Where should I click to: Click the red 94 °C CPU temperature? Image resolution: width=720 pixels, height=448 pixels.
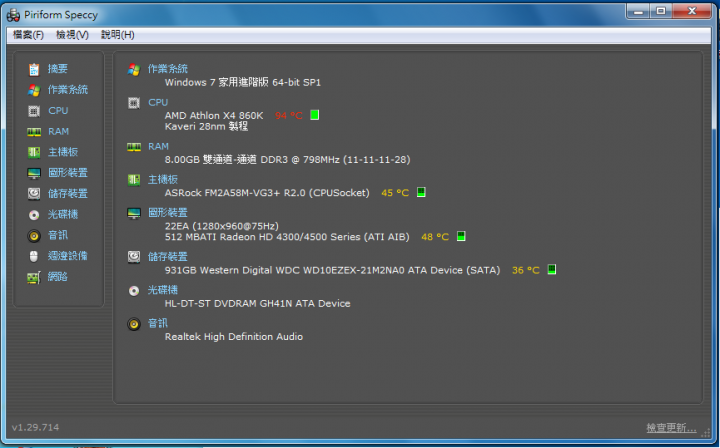coord(289,116)
